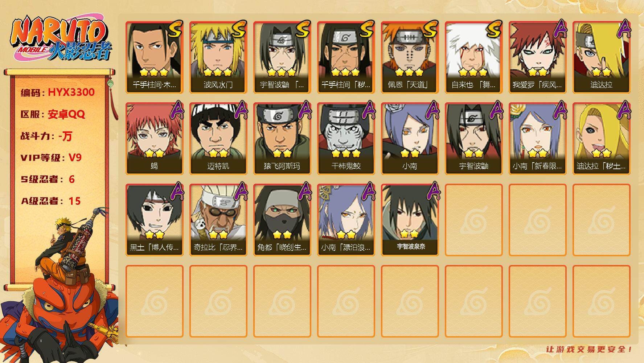Image resolution: width=644 pixels, height=363 pixels.
Task: Click the VIP等级 V9 label
Action: (51, 158)
